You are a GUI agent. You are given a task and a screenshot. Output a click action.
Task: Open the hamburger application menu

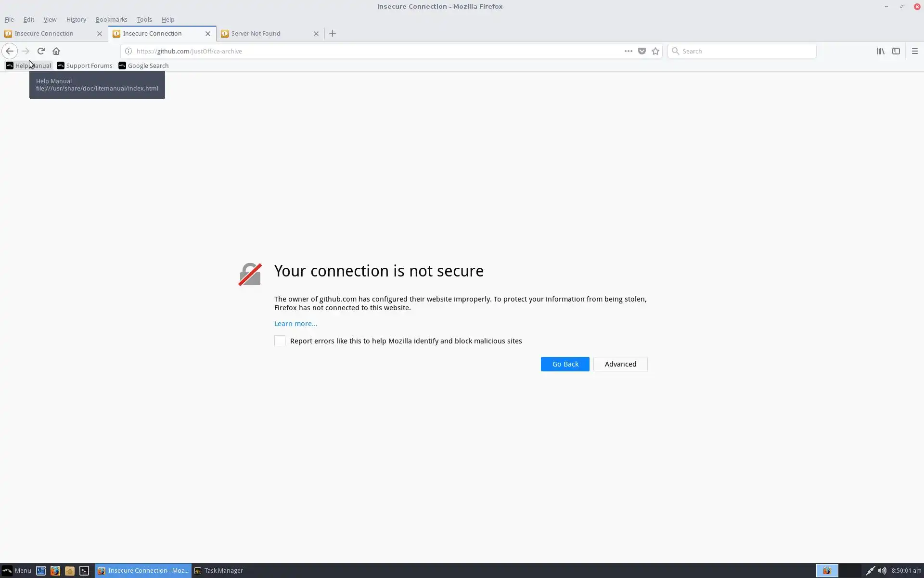pyautogui.click(x=914, y=51)
